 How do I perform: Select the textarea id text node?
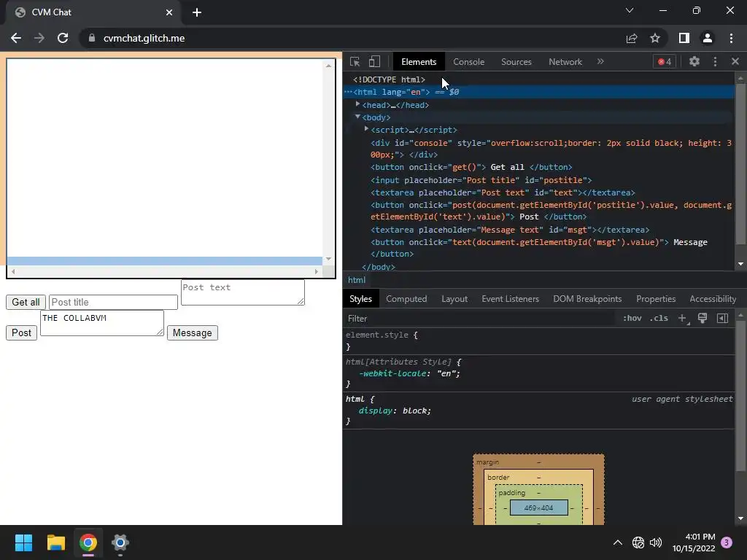[503, 192]
